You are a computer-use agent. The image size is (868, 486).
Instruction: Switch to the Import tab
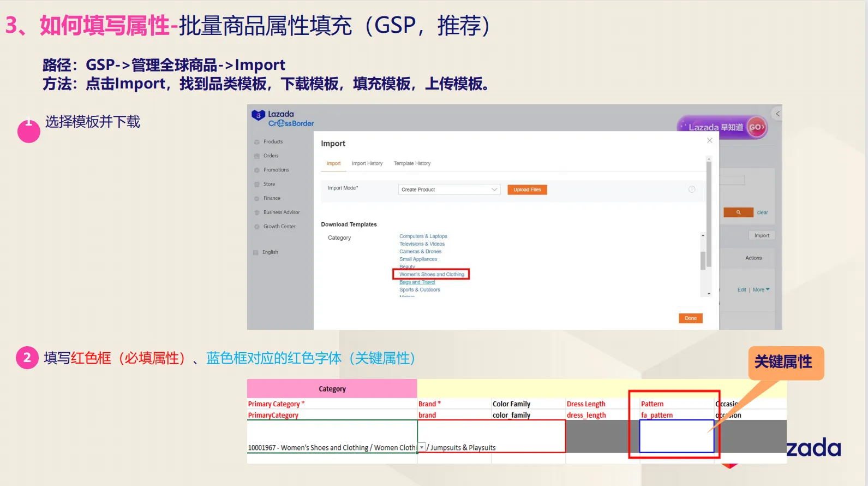click(x=333, y=163)
